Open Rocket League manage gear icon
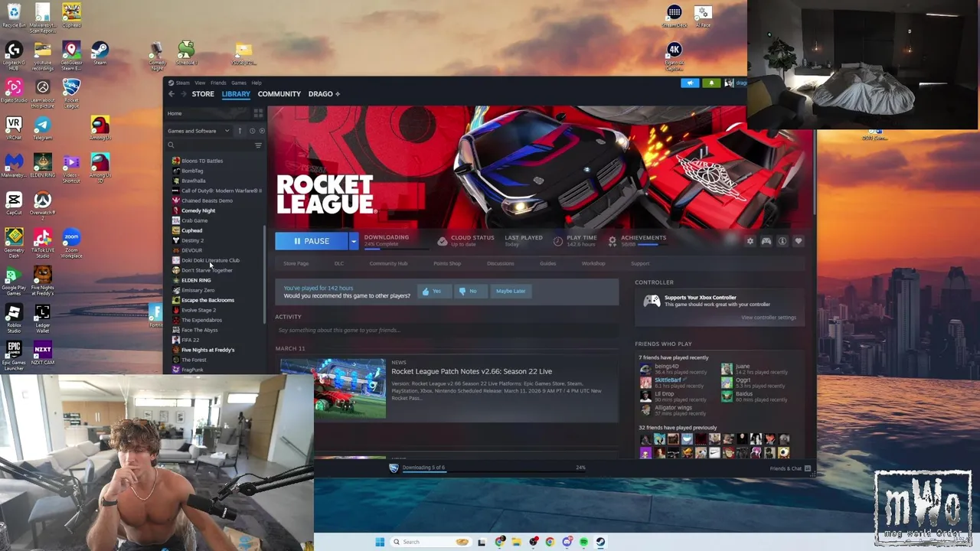The width and height of the screenshot is (980, 551). [x=750, y=241]
